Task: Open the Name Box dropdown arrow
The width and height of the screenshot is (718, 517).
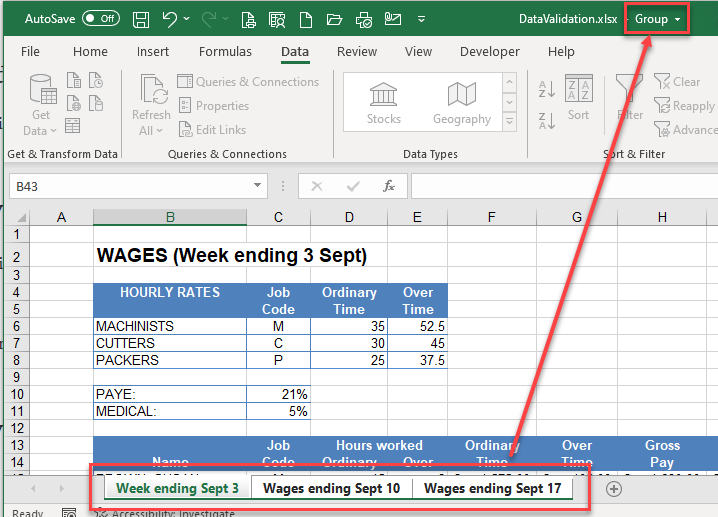Action: pos(257,185)
